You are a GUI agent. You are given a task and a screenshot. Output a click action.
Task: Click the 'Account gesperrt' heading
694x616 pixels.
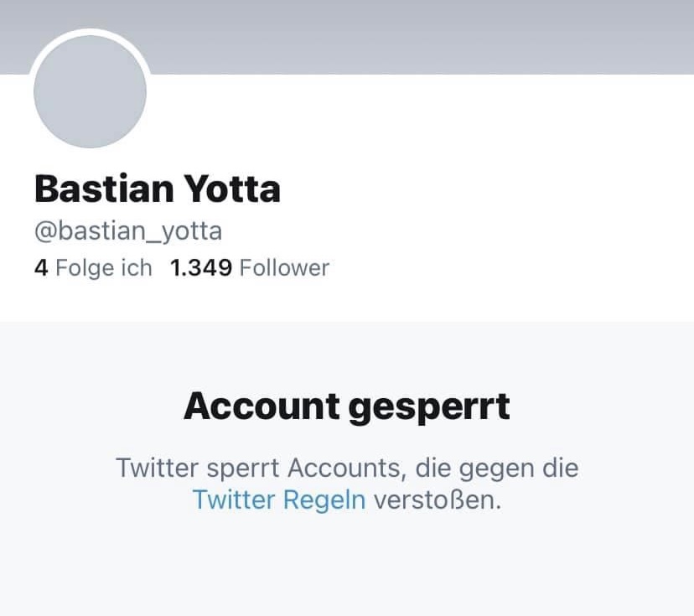coord(347,406)
